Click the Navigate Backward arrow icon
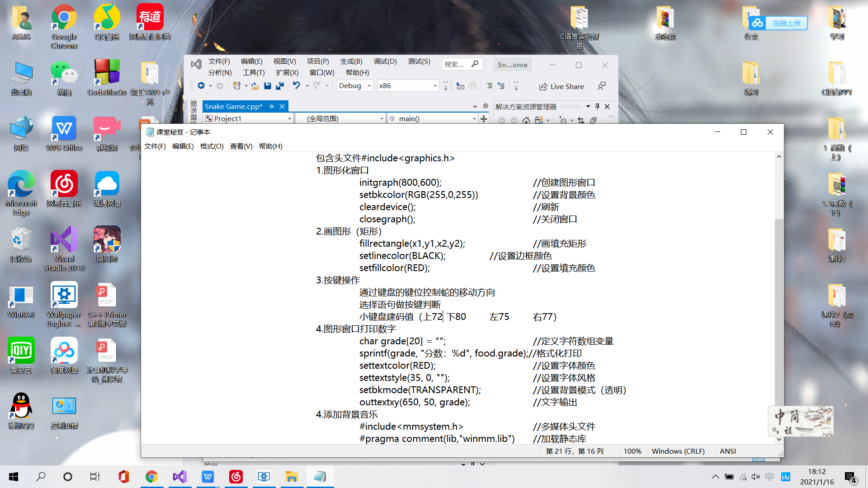This screenshot has height=488, width=868. pyautogui.click(x=201, y=86)
